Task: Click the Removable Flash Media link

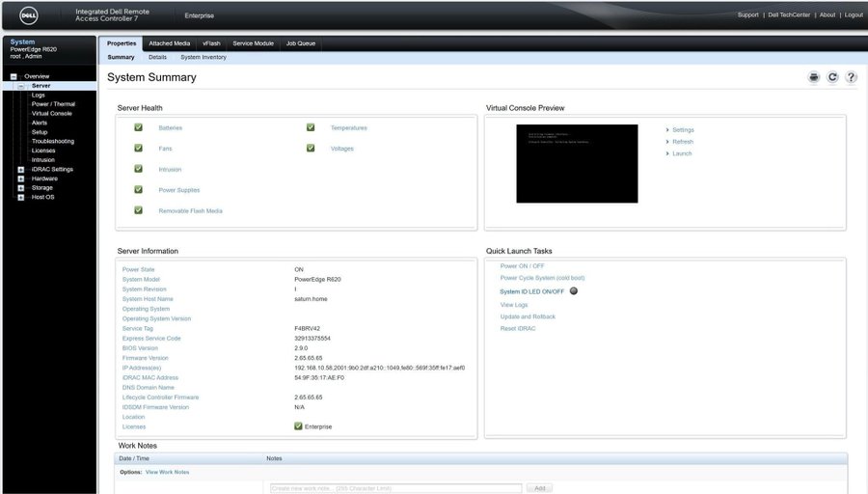Action: [x=190, y=211]
